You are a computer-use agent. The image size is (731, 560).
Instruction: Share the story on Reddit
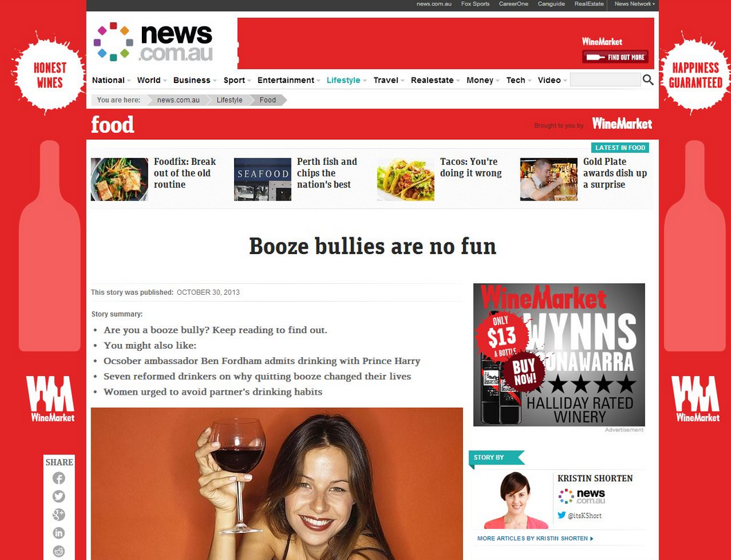59,551
